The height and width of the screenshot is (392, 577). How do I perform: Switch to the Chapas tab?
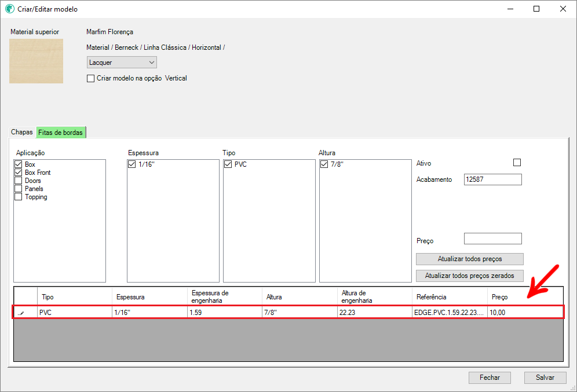pos(22,133)
